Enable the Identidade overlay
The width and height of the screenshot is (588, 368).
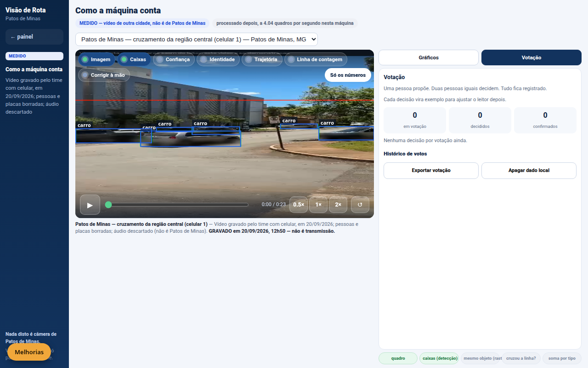[218, 59]
